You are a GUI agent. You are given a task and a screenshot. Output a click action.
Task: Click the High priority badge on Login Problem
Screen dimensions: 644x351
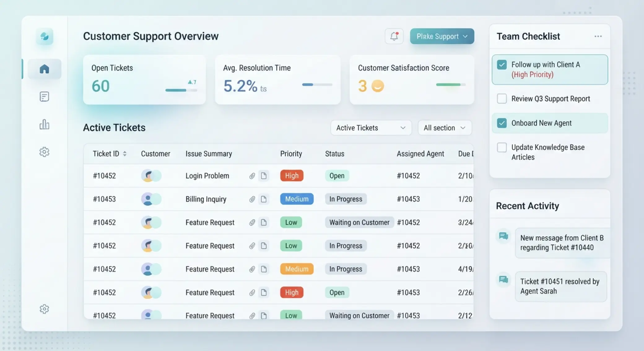tap(292, 176)
